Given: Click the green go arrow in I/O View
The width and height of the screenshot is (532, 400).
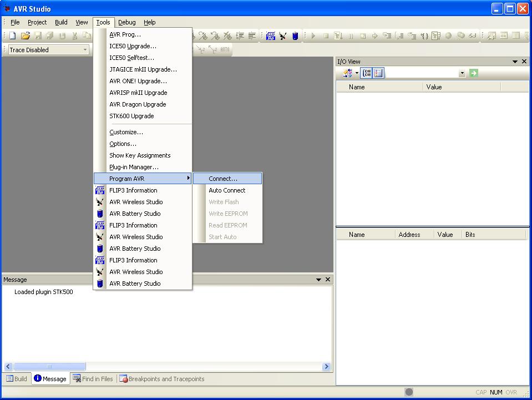Looking at the screenshot, I should 473,73.
